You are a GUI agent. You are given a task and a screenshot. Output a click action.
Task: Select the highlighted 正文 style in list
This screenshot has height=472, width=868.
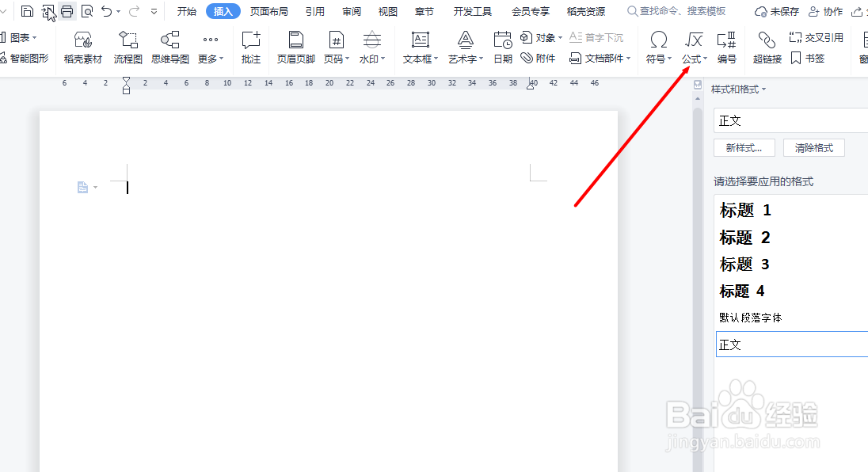[x=792, y=344]
